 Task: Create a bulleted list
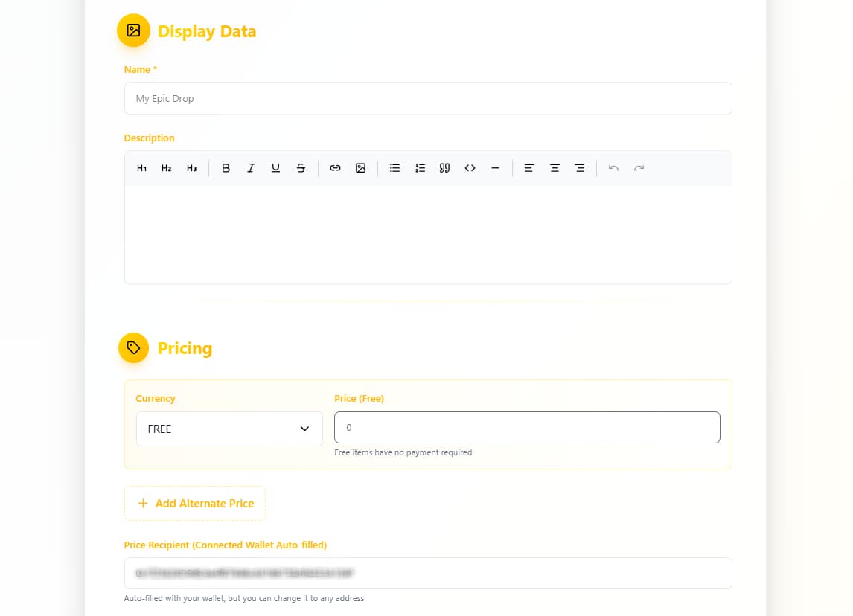pyautogui.click(x=394, y=168)
